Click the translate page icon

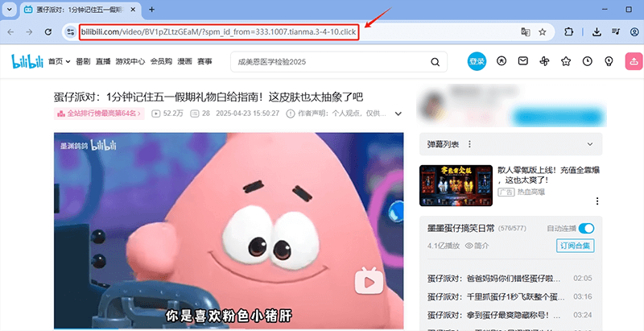[x=526, y=32]
